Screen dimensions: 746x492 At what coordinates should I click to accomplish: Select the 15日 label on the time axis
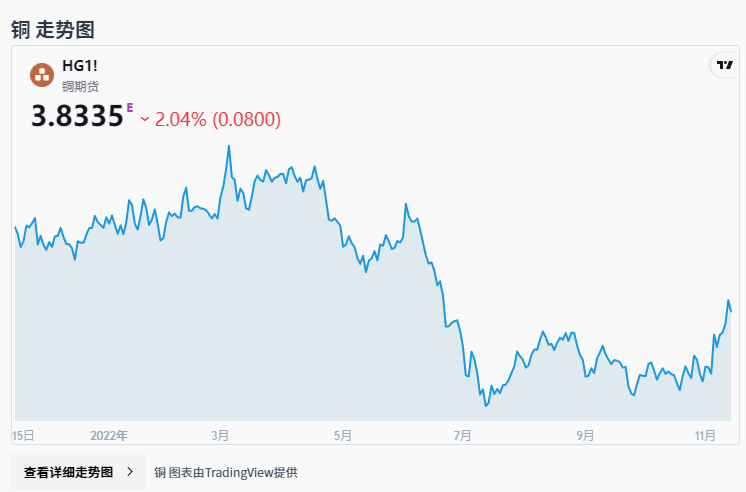(x=23, y=435)
